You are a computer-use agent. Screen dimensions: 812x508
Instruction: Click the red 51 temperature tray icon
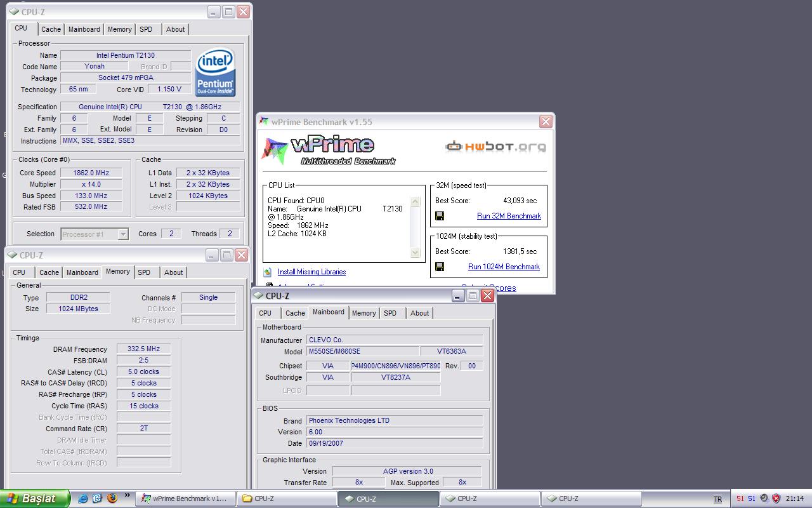(740, 498)
